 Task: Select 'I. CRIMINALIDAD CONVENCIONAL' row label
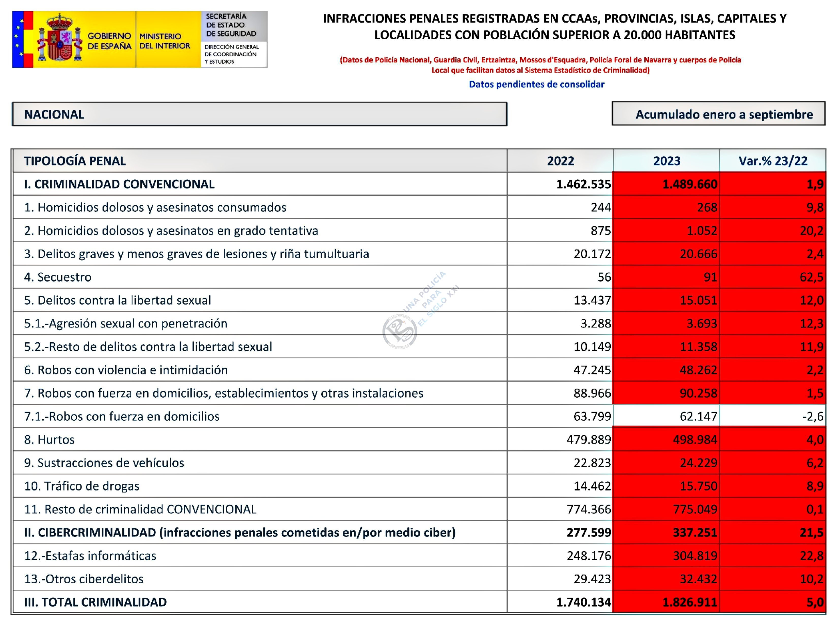coord(119,184)
